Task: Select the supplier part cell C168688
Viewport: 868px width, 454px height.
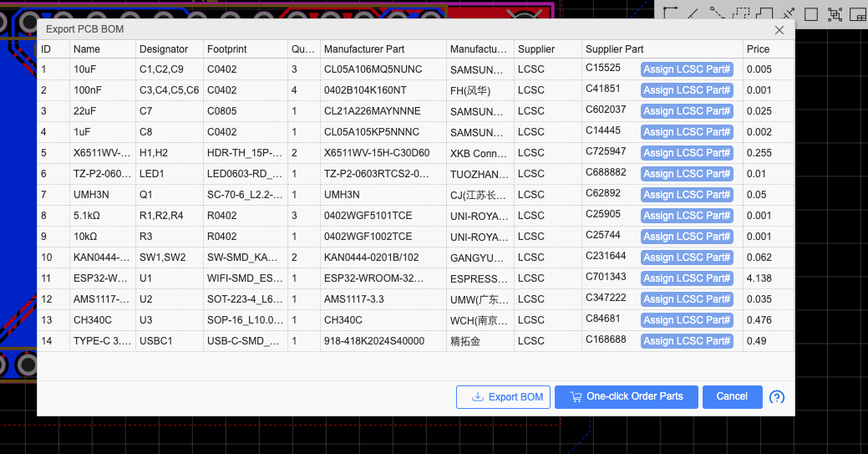Action: click(x=606, y=339)
